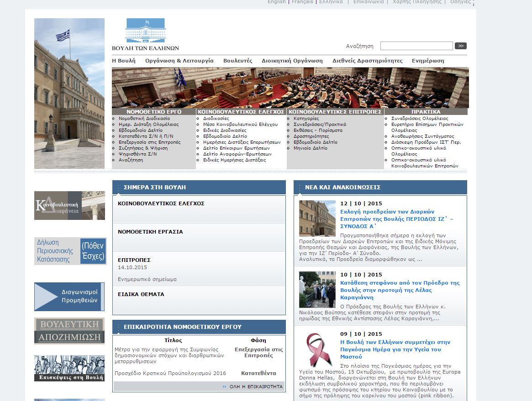This screenshot has width=532, height=401.
Task: Expand the Κοινοβουλευτικός Έλεγχος section
Action: tap(154, 203)
